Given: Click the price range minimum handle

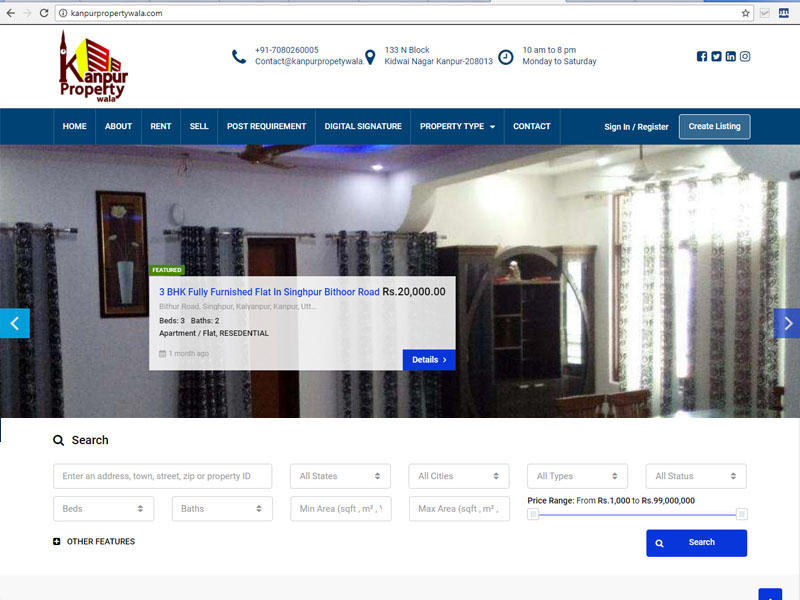Looking at the screenshot, I should [x=533, y=514].
